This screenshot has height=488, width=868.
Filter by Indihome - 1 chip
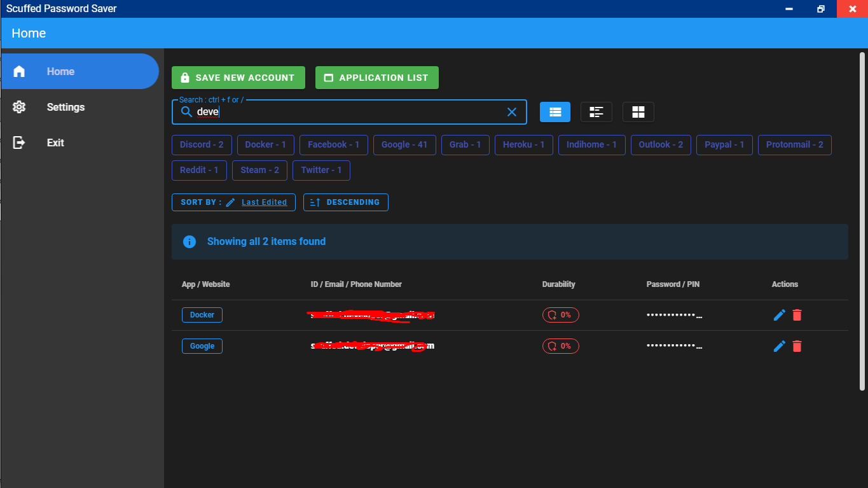coord(592,144)
